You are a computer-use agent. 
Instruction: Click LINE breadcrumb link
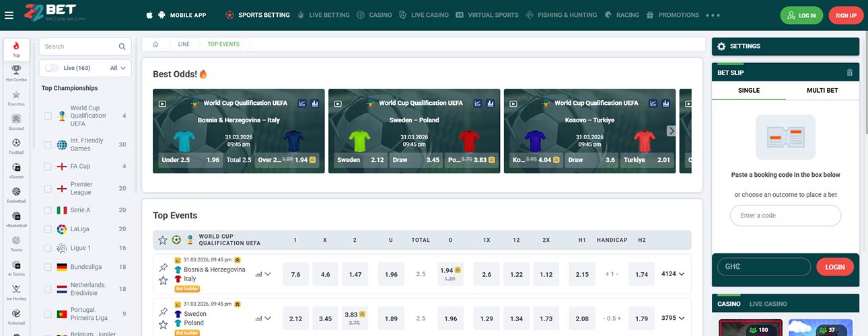[184, 44]
